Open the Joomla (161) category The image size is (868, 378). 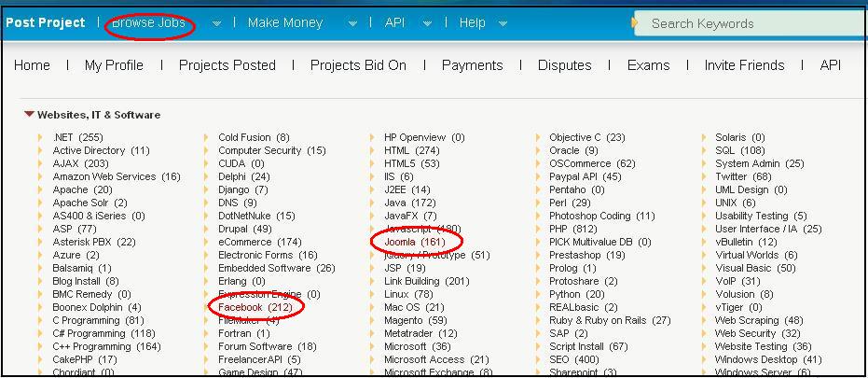coord(415,242)
